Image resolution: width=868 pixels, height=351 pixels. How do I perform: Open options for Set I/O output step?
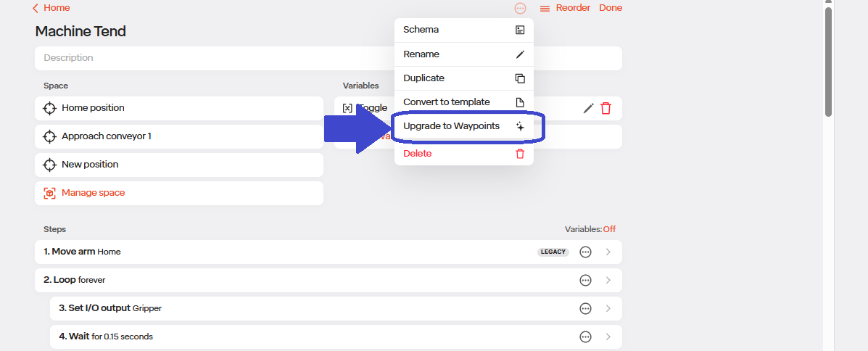coord(585,308)
